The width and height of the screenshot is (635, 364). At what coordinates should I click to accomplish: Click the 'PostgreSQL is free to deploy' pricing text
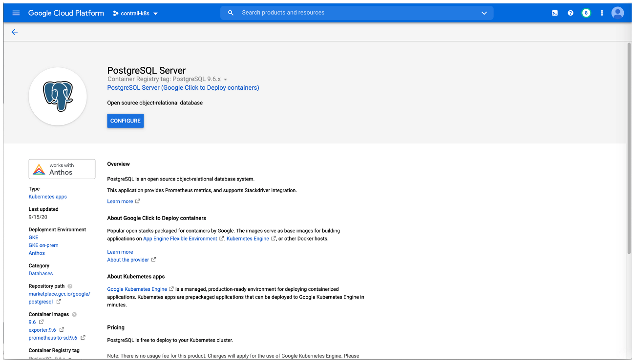170,340
